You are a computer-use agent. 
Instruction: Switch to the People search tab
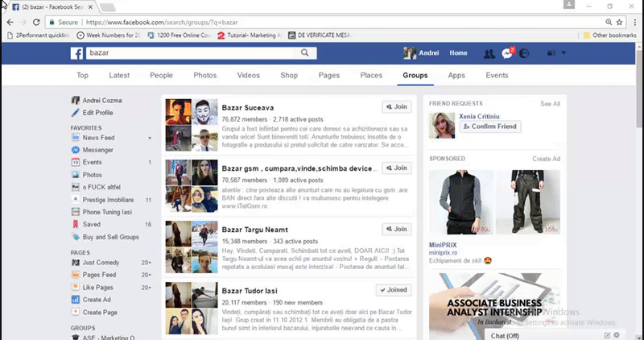[161, 76]
